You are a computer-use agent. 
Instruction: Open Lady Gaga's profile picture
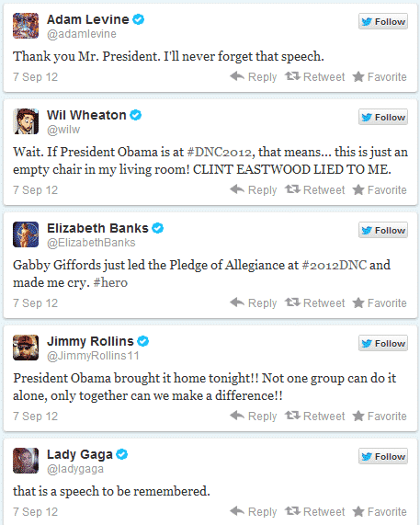coord(26,461)
